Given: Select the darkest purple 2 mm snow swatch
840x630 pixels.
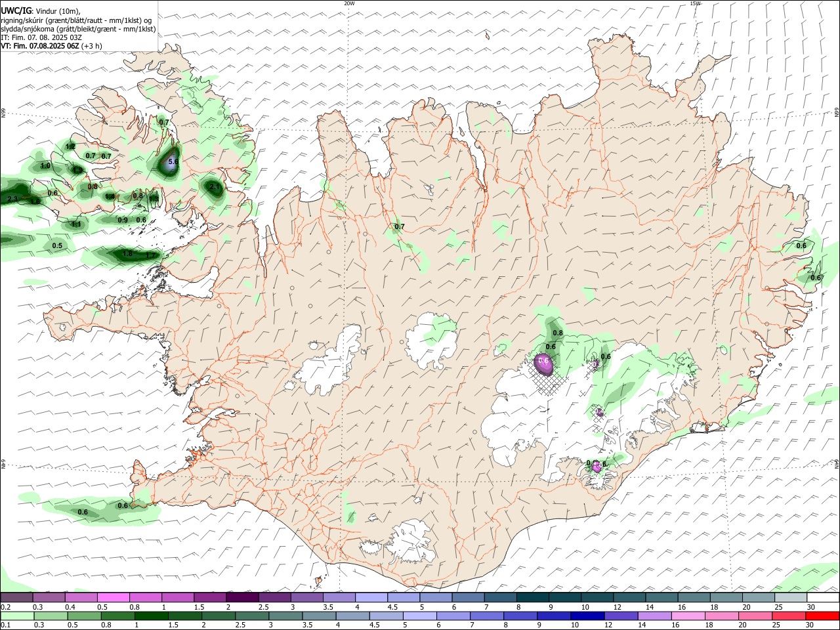Looking at the screenshot, I should [x=242, y=597].
